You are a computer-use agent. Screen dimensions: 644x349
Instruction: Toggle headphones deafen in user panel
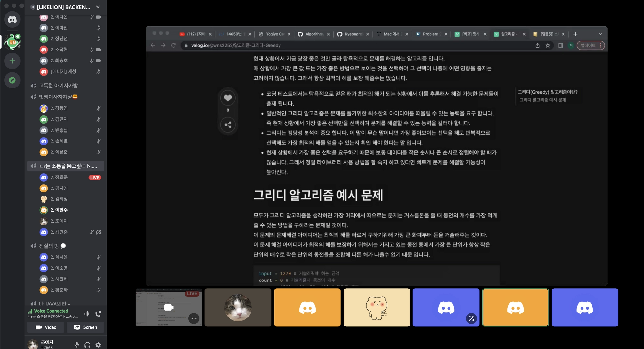point(87,344)
